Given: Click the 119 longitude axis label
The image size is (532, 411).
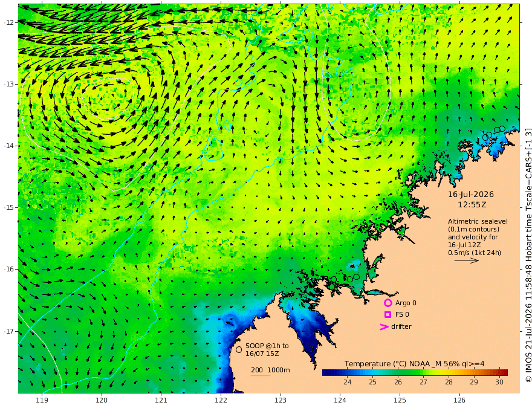Looking at the screenshot, I should pyautogui.click(x=42, y=401).
